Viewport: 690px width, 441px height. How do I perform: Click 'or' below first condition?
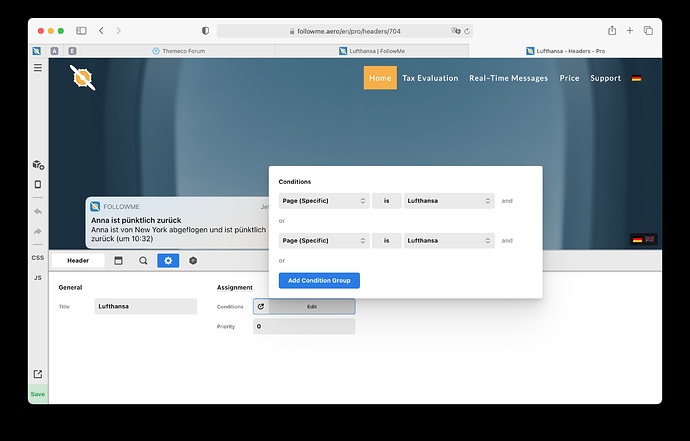pyautogui.click(x=282, y=221)
